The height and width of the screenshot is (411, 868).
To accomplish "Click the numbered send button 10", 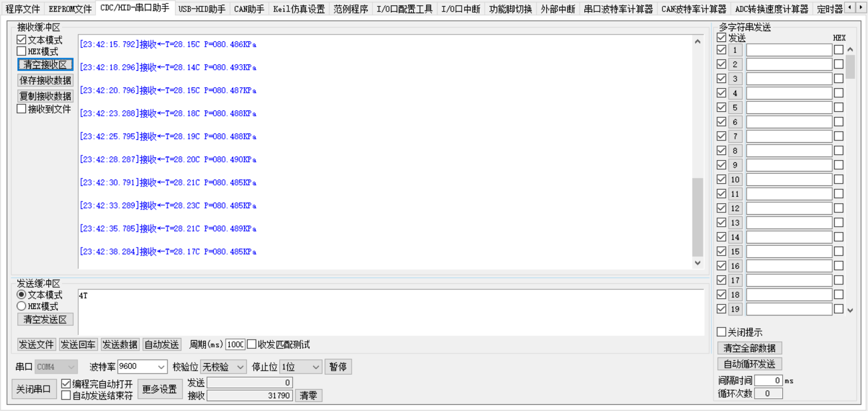I will pos(735,180).
